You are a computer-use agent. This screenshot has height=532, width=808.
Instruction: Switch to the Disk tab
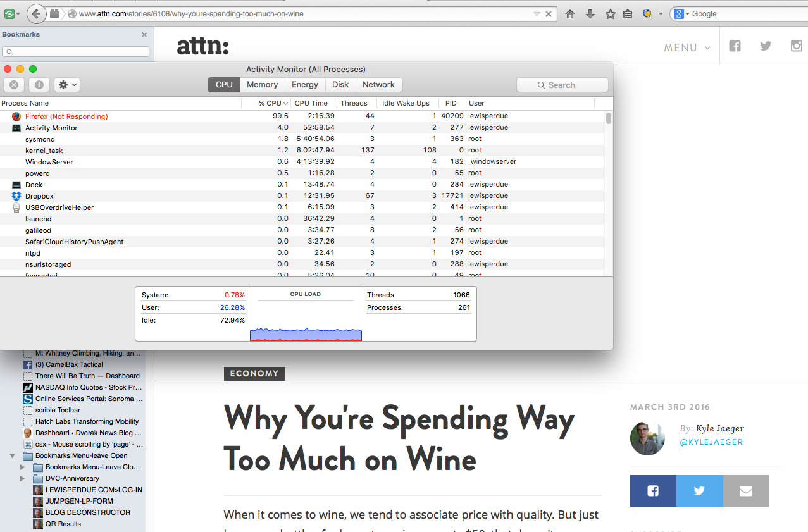340,85
